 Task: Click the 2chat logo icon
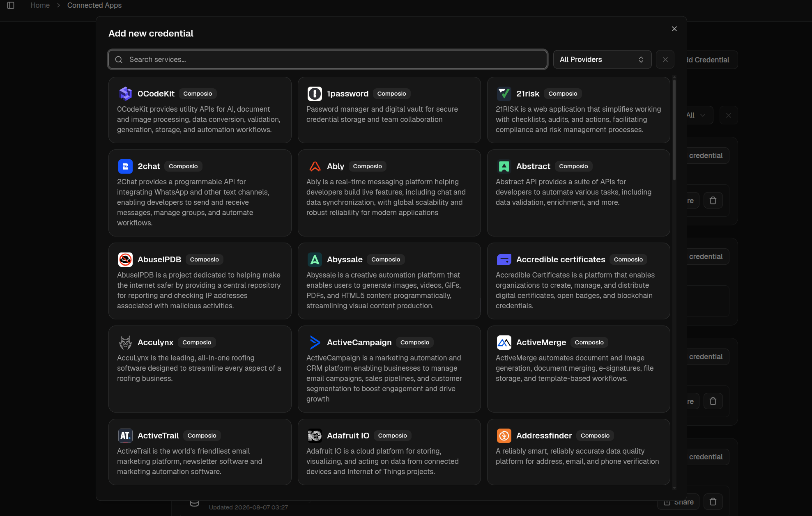point(125,166)
